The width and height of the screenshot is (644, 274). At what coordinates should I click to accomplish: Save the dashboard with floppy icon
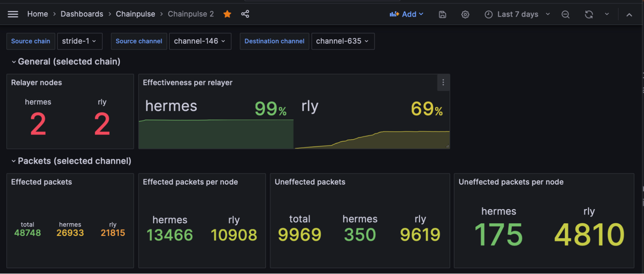point(442,14)
